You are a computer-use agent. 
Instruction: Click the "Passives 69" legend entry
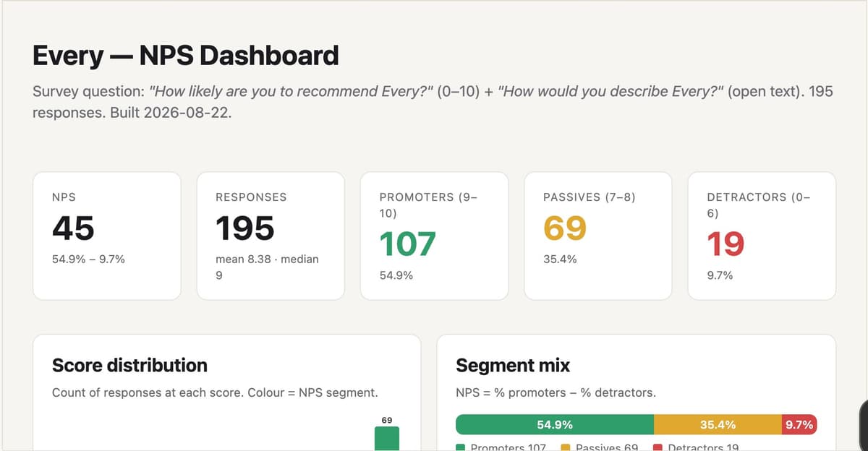point(600,447)
